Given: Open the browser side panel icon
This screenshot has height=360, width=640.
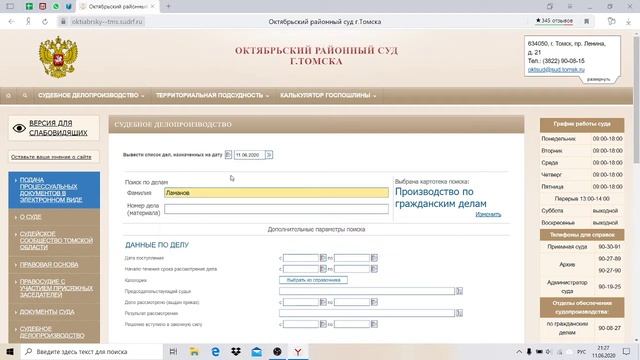Looking at the screenshot, I should (10, 7).
